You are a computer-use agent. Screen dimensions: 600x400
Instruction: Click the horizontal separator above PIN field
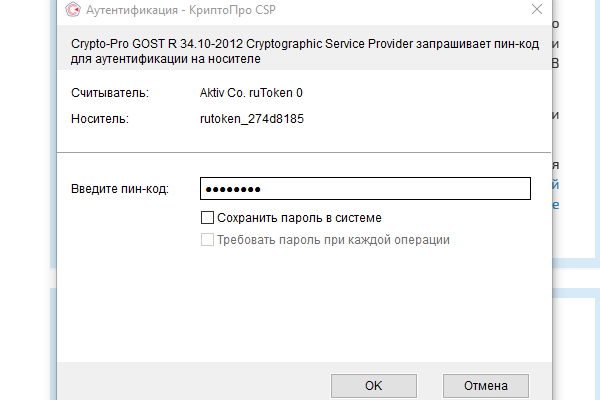304,152
